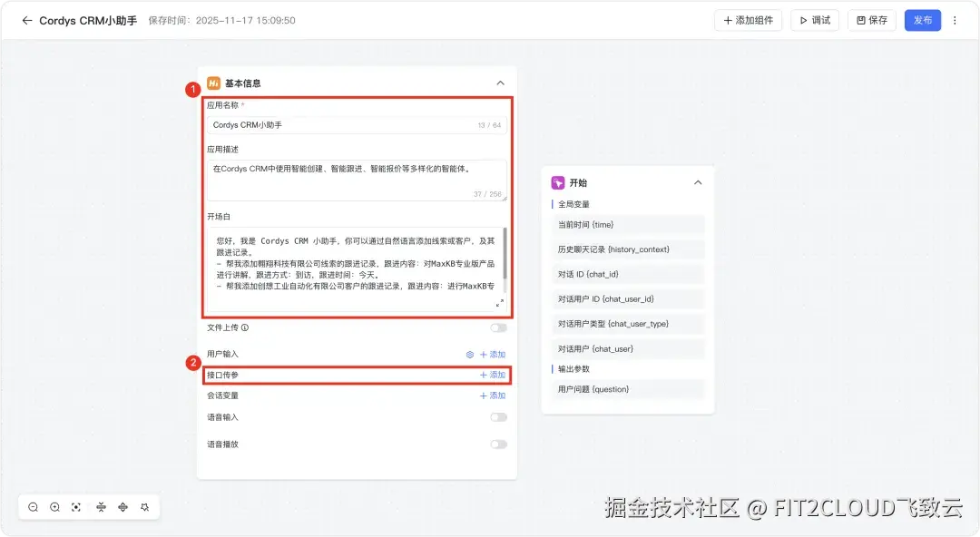Zoom out the workflow canvas

pos(34,507)
